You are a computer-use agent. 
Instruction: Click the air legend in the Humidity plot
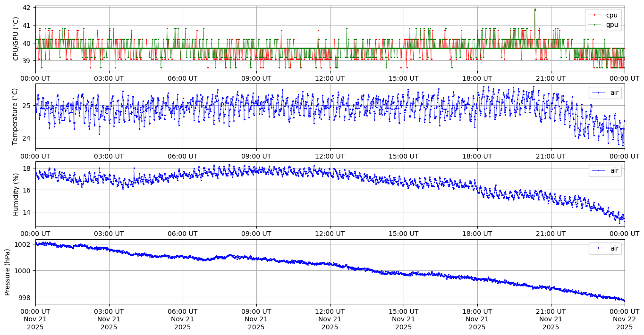[x=605, y=170]
